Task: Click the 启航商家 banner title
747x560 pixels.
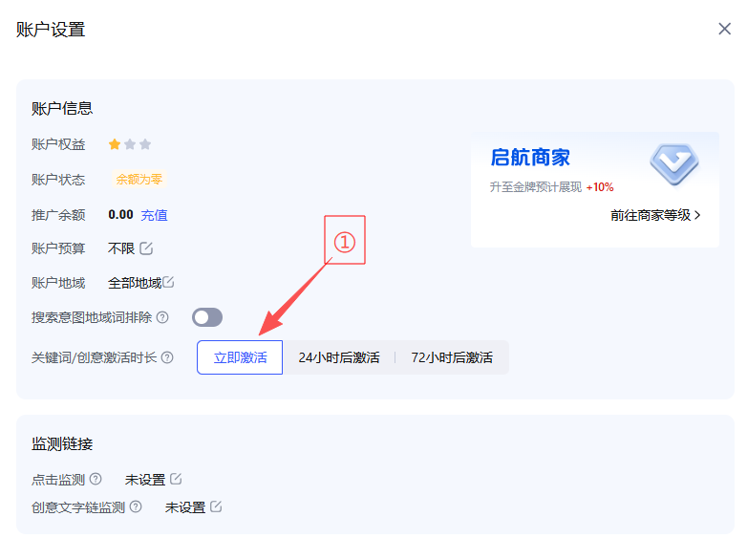Action: (530, 158)
